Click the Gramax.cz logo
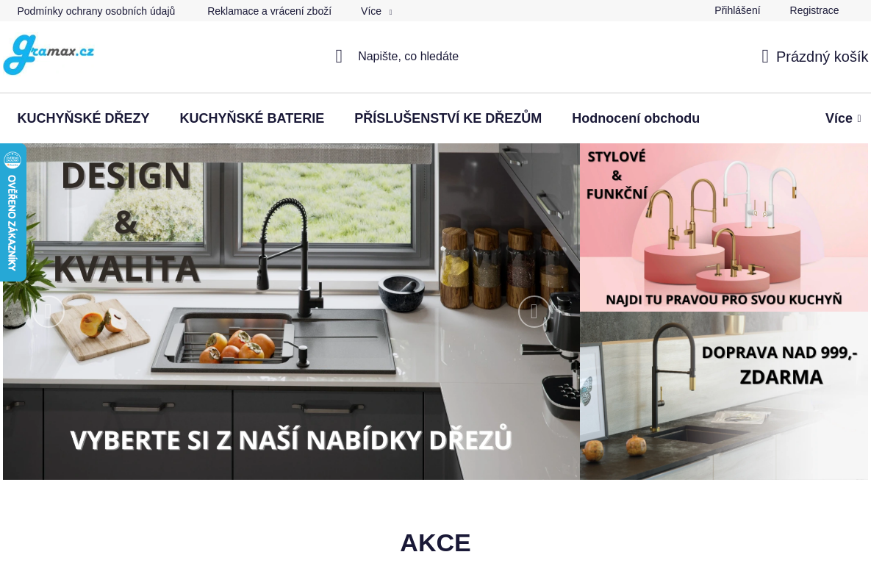The image size is (882, 588). pyautogui.click(x=49, y=54)
